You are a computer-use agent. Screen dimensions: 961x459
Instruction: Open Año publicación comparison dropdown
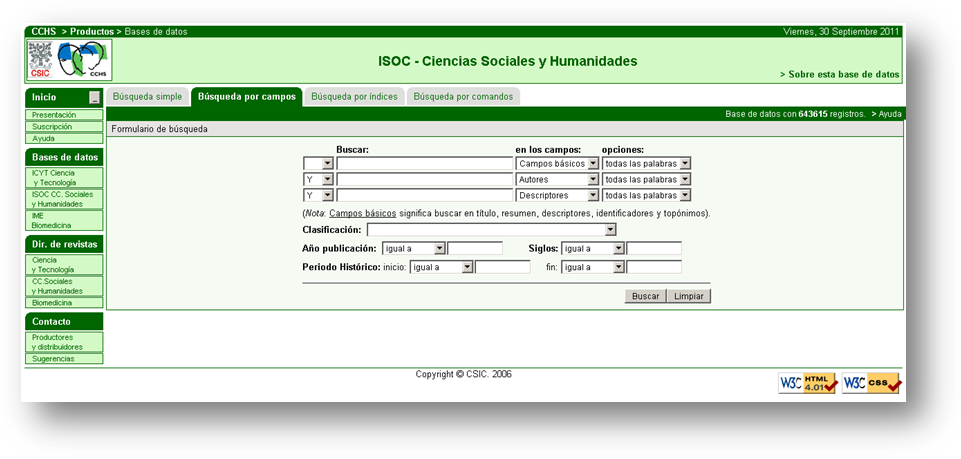(414, 249)
